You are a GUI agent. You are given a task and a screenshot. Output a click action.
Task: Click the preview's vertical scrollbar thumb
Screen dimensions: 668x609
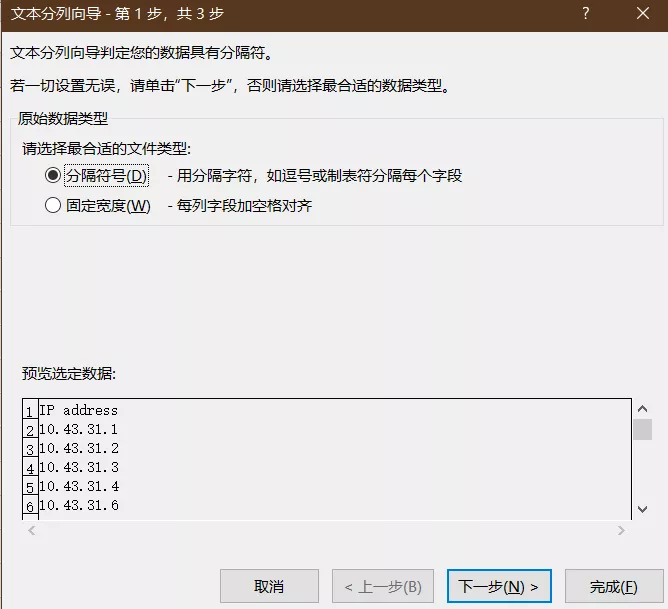(x=642, y=430)
